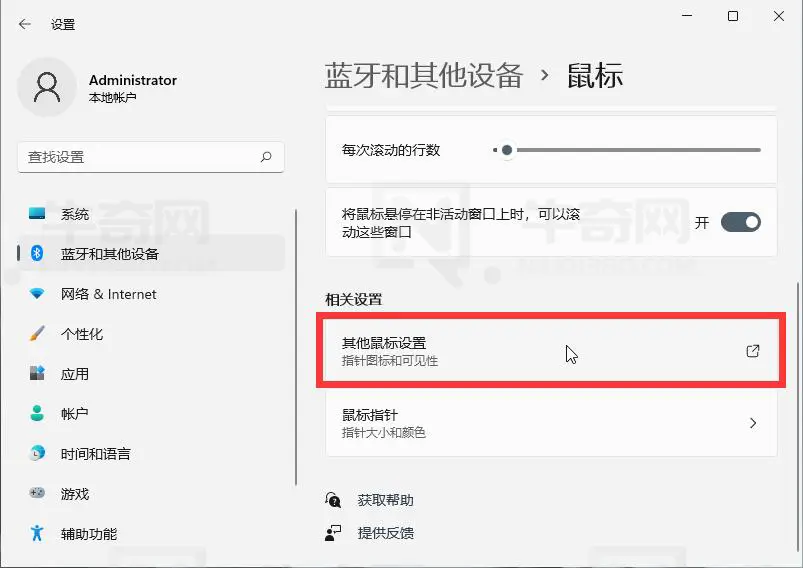The image size is (803, 568).
Task: Open 辅助功能 settings category
Action: click(x=151, y=534)
